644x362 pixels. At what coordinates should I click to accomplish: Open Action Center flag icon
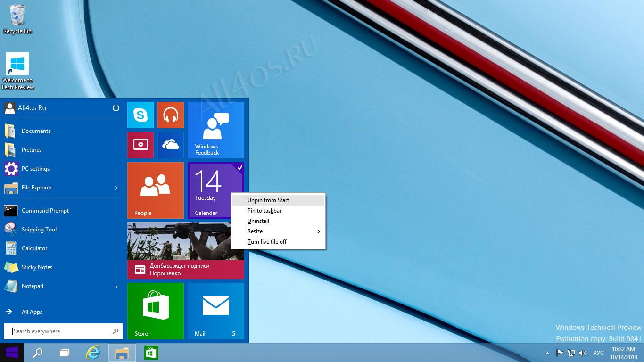pyautogui.click(x=560, y=353)
